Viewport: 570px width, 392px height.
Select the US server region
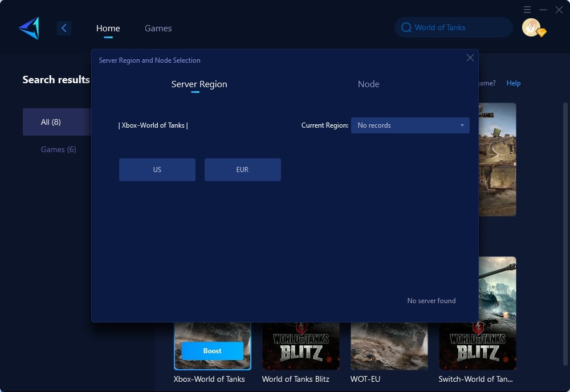(157, 170)
